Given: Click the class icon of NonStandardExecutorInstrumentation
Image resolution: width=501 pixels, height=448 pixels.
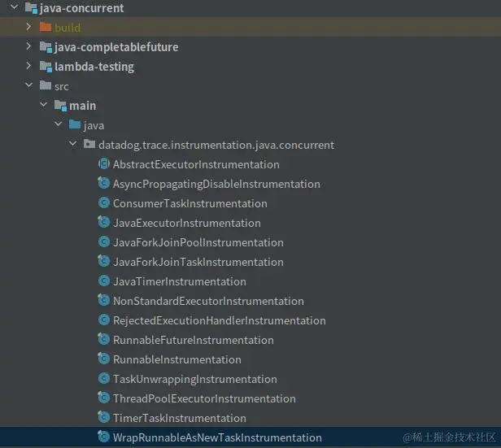Looking at the screenshot, I should pos(104,300).
